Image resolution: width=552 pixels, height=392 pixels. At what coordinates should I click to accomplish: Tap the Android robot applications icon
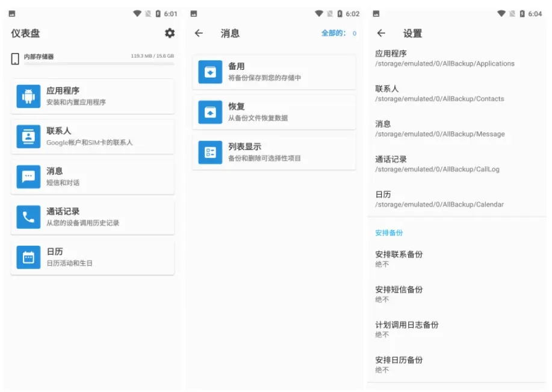(28, 96)
